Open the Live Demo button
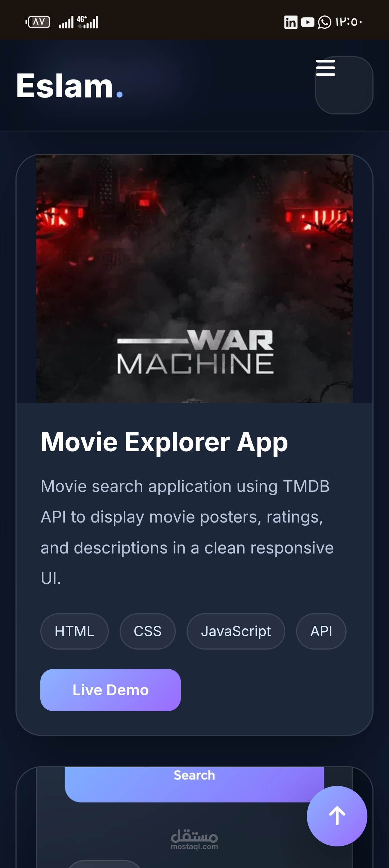Image resolution: width=389 pixels, height=868 pixels. coord(111,690)
